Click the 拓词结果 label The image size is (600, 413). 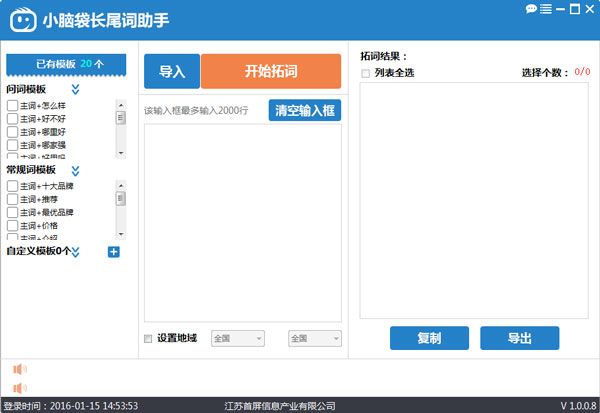383,57
